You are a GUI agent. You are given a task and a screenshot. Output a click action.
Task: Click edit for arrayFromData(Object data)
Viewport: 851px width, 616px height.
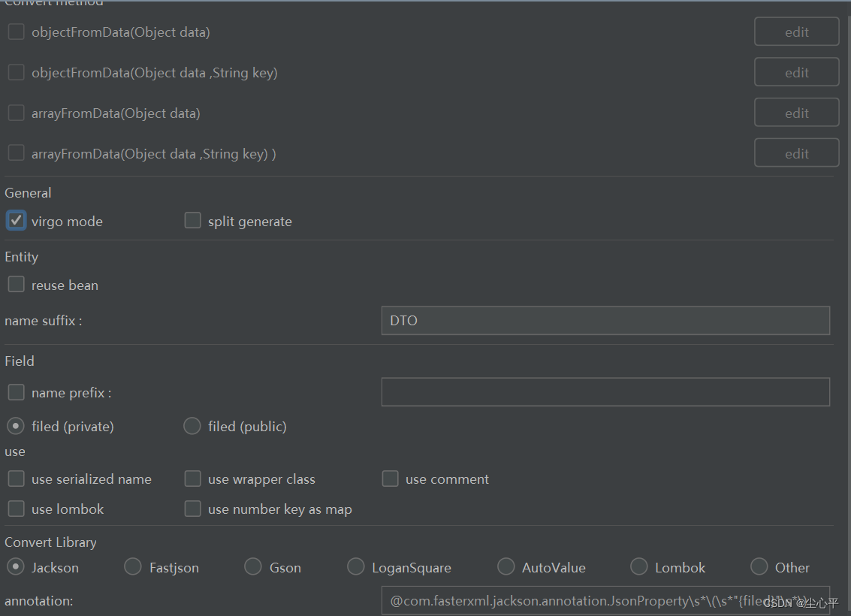[x=796, y=112]
